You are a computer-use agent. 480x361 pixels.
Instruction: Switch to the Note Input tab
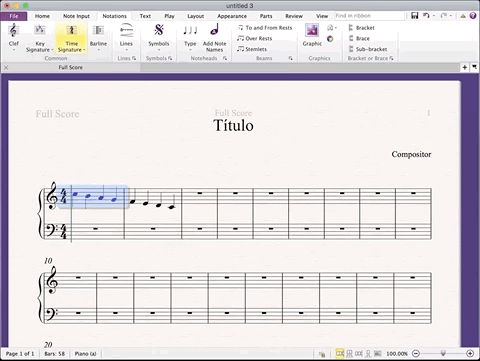click(x=76, y=16)
